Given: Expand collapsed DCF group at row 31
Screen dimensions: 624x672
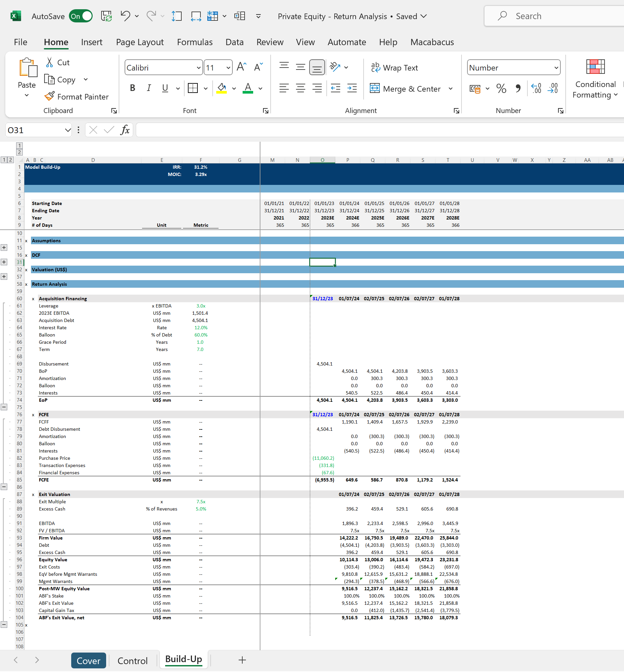Looking at the screenshot, I should pos(4,262).
